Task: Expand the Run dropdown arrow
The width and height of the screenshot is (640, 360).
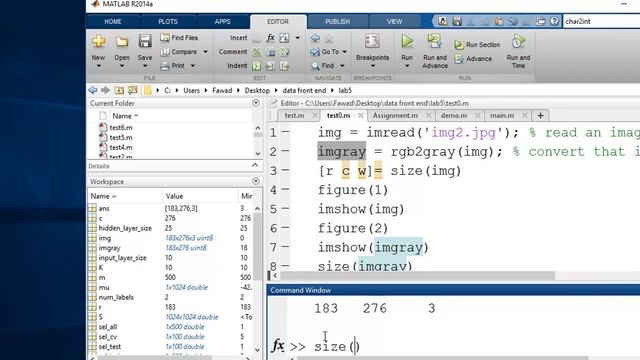Action: pyautogui.click(x=407, y=66)
